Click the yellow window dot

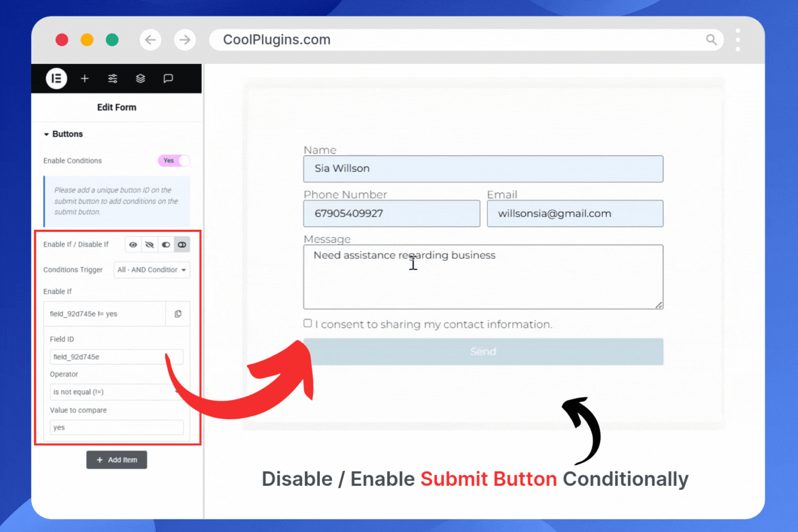(x=87, y=40)
